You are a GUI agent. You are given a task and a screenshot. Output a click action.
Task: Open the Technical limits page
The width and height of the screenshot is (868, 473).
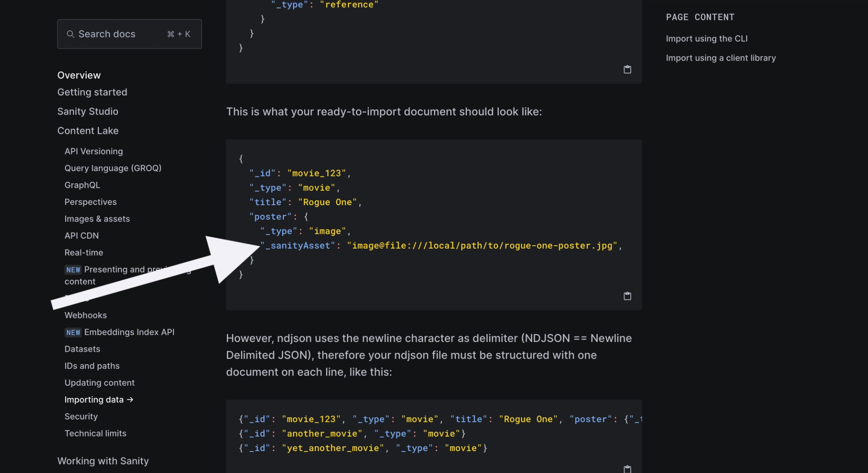95,433
